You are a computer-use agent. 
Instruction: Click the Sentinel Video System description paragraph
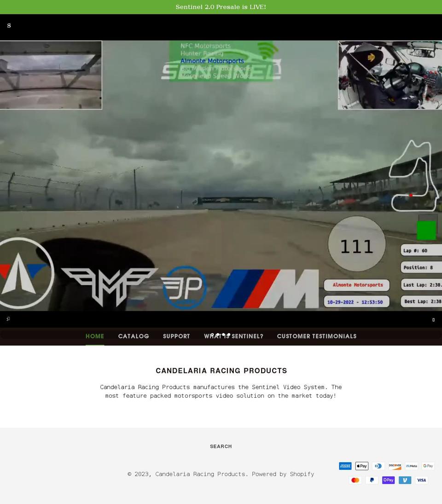tap(221, 392)
